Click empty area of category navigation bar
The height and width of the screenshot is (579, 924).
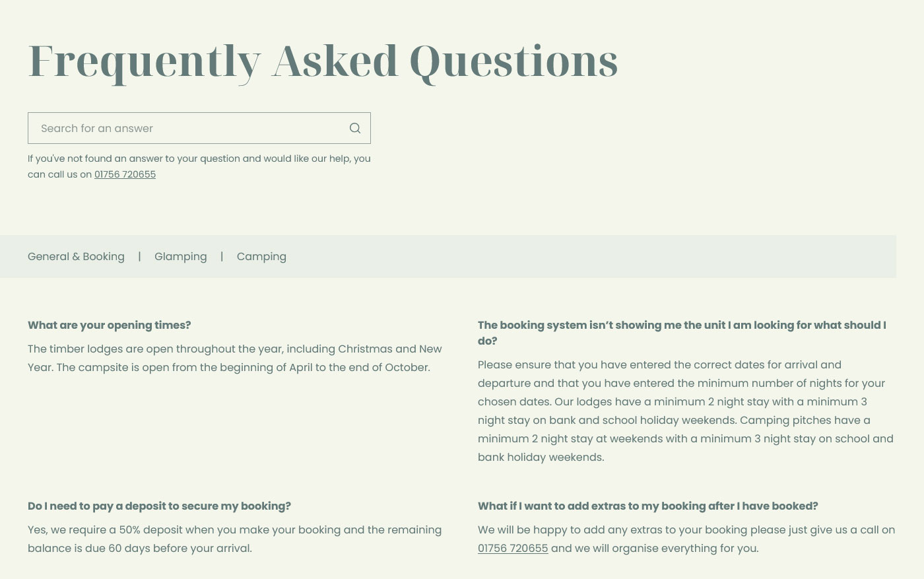587,256
